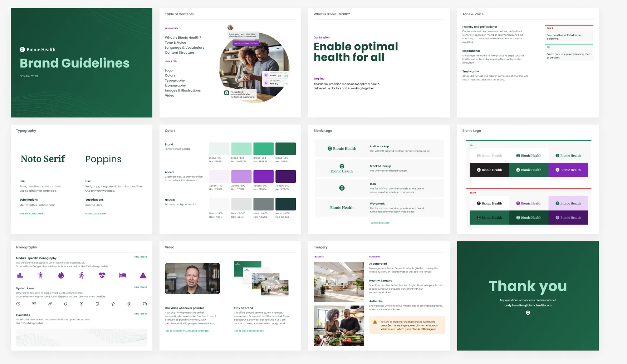Screen dimensions: 627x364
Task: Select 'Iconography' in table of contents
Action: (175, 85)
